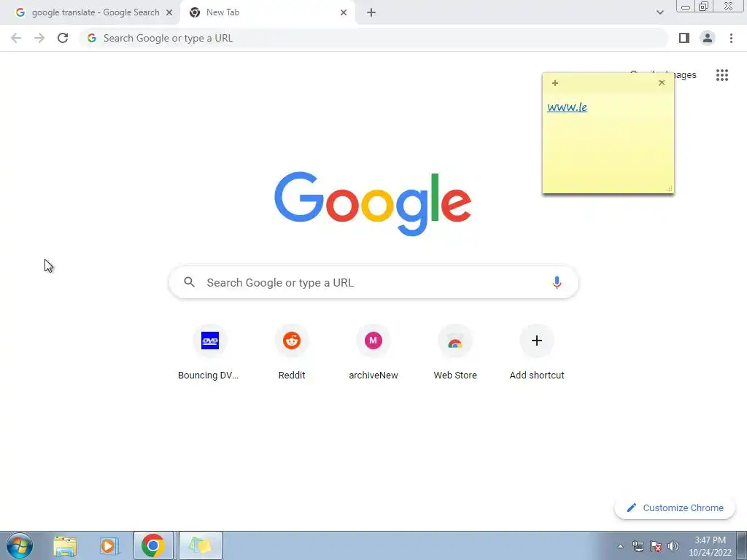Click the sticky note resize grip
The width and height of the screenshot is (747, 560).
(670, 189)
